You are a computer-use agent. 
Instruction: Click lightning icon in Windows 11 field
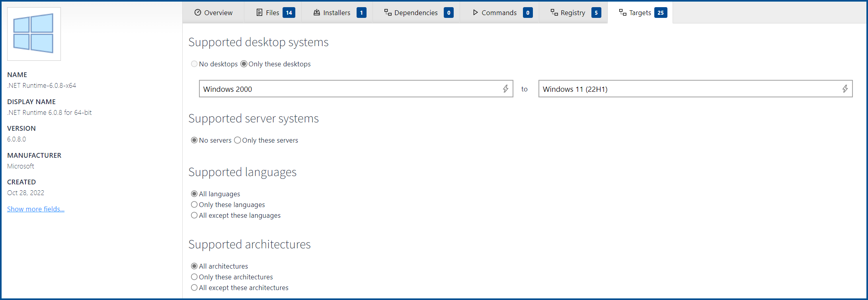click(845, 89)
